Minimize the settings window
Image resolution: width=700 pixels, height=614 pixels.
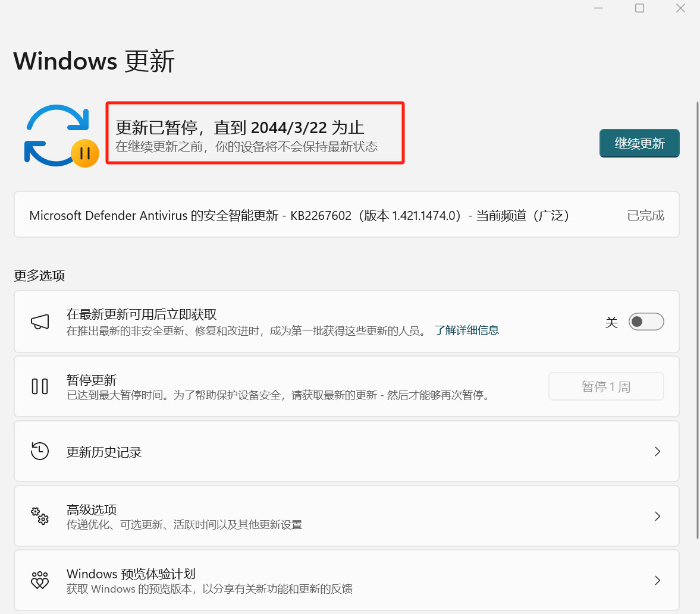click(599, 8)
